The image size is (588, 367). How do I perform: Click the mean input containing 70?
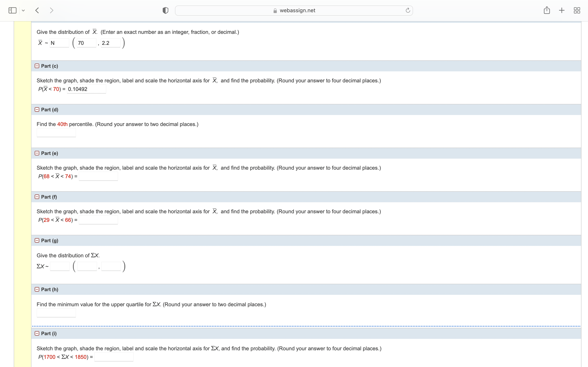click(x=86, y=43)
